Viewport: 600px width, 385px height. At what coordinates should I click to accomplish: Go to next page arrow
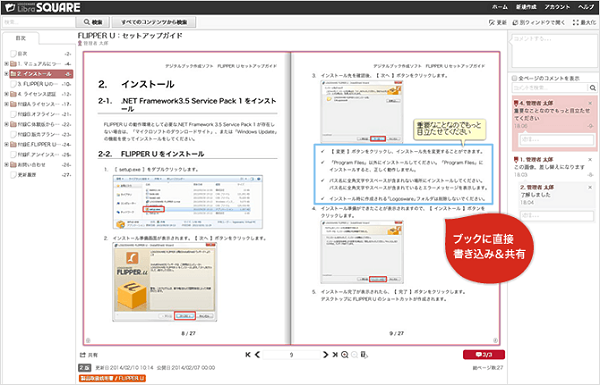pyautogui.click(x=325, y=355)
